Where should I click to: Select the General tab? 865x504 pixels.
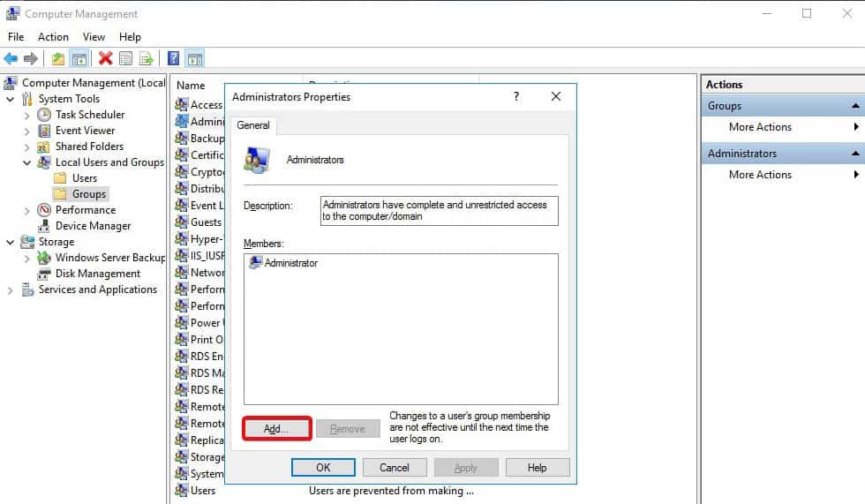coord(253,125)
